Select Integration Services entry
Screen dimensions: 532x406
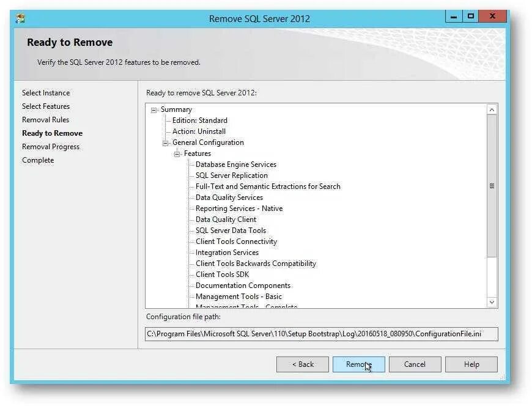click(x=227, y=253)
